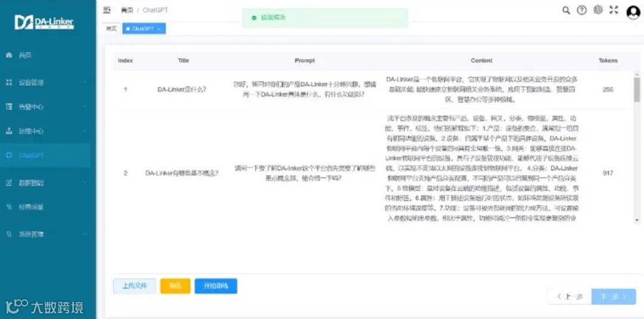The height and width of the screenshot is (319, 644).
Task: Click the scrollbar down arrow
Action: [x=637, y=221]
